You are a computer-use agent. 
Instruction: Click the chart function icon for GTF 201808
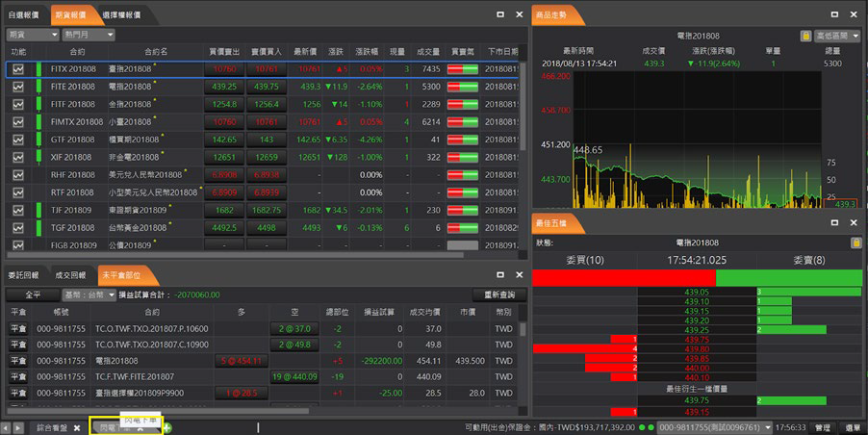(18, 140)
